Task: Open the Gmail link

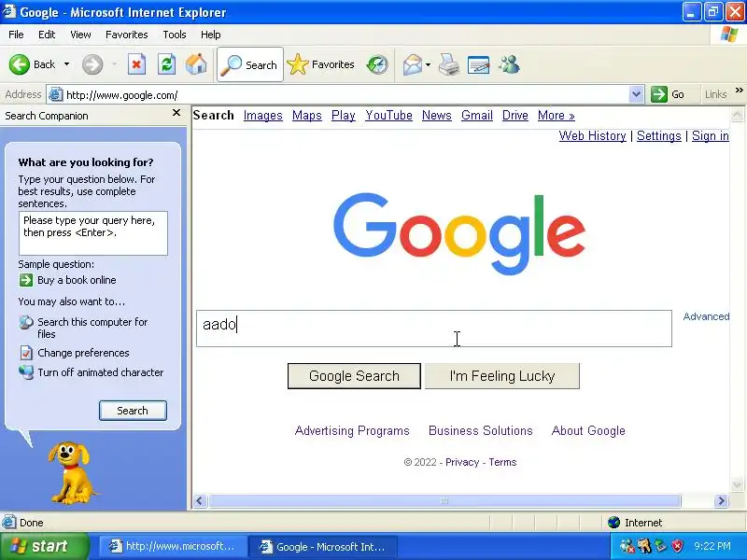Action: (477, 115)
